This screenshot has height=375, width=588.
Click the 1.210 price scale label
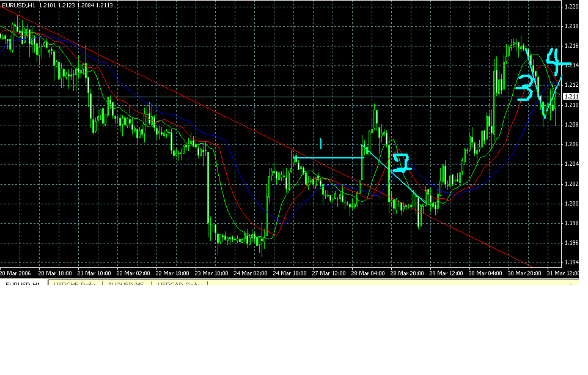(571, 105)
